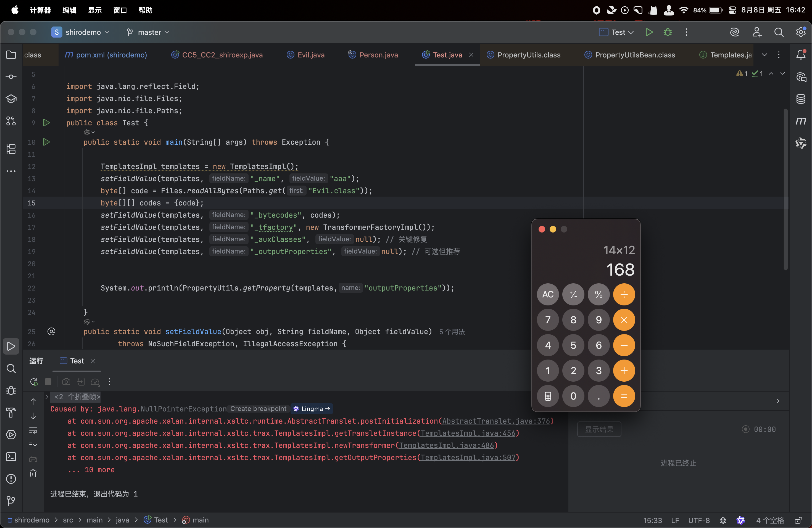Click the Debug bug icon in toolbar
Viewport: 812px width, 528px height.
[668, 32]
